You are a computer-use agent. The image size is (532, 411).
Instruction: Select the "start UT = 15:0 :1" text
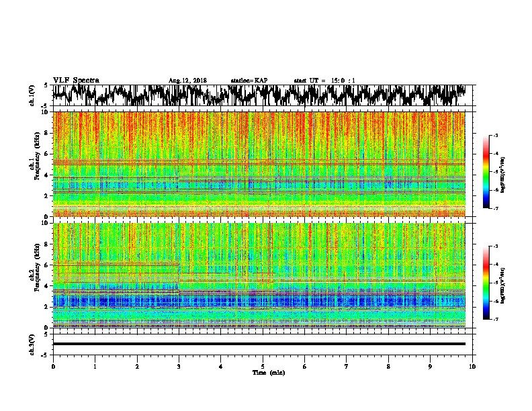tap(324, 81)
